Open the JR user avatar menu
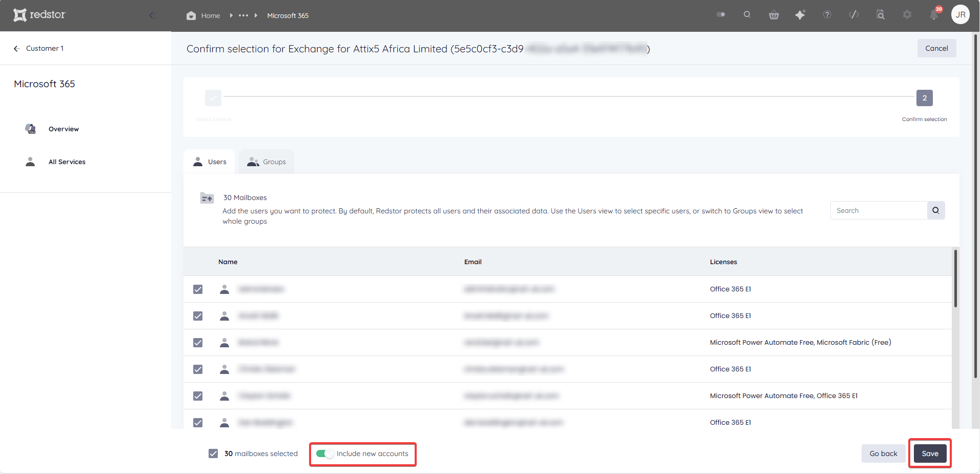 coord(961,14)
